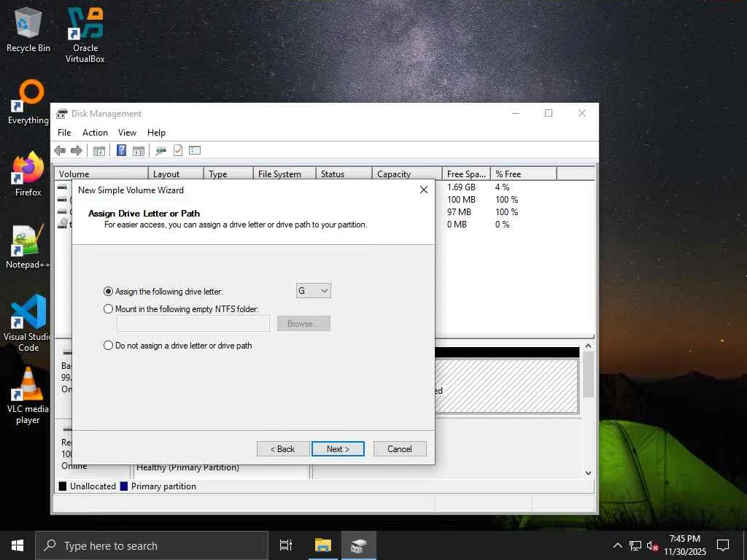Open the File menu
Image resolution: width=747 pixels, height=560 pixels.
(x=64, y=133)
